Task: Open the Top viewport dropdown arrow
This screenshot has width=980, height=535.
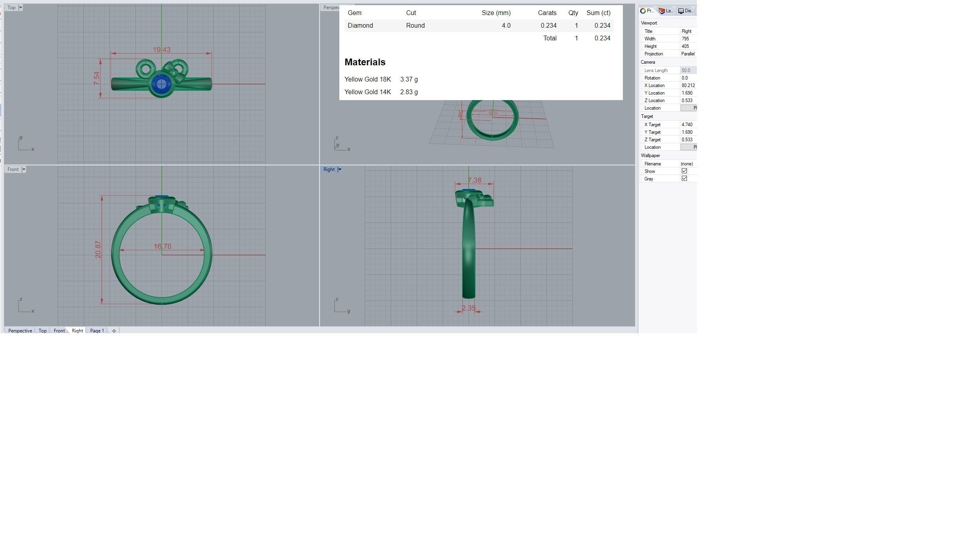Action: point(21,8)
